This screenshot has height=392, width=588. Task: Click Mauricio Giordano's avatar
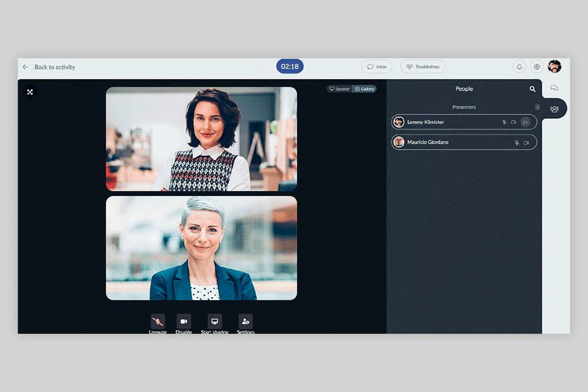click(399, 142)
